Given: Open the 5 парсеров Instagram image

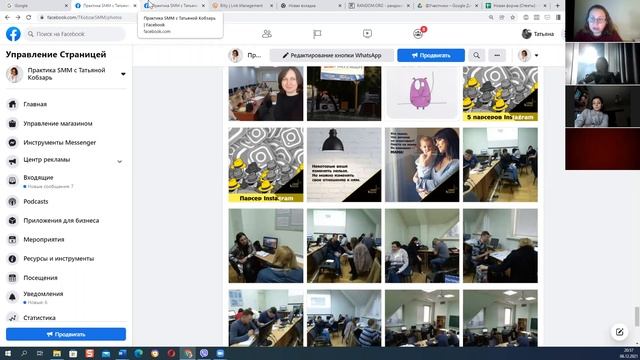Looking at the screenshot, I should click(x=500, y=93).
